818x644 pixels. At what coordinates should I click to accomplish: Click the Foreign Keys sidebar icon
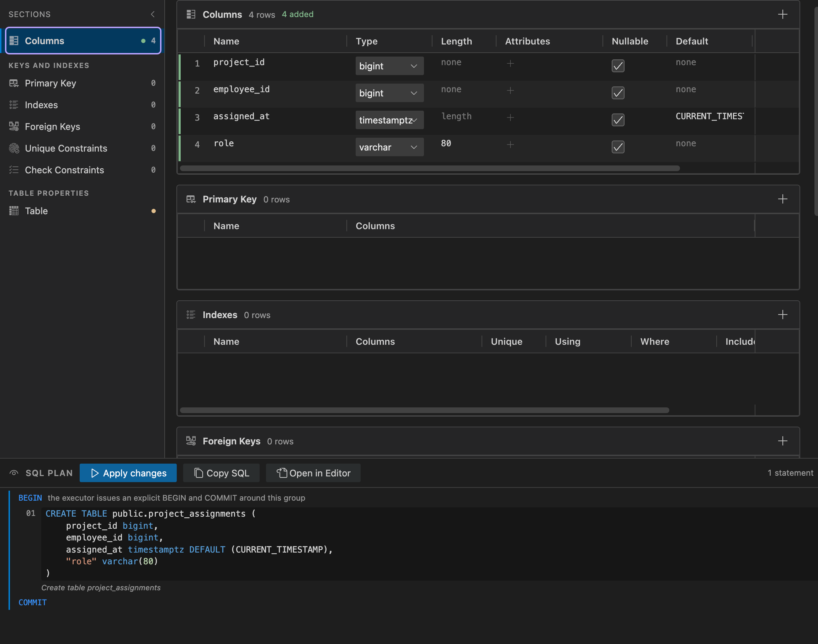pyautogui.click(x=14, y=127)
